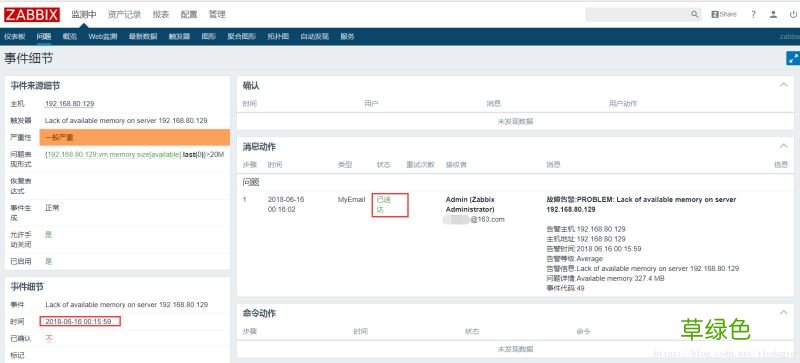Click message time 2018-06-16 00:16:02

[x=286, y=205]
